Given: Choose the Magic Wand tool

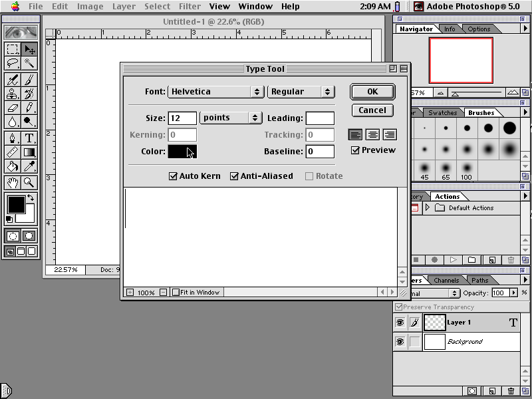Looking at the screenshot, I should pos(29,64).
